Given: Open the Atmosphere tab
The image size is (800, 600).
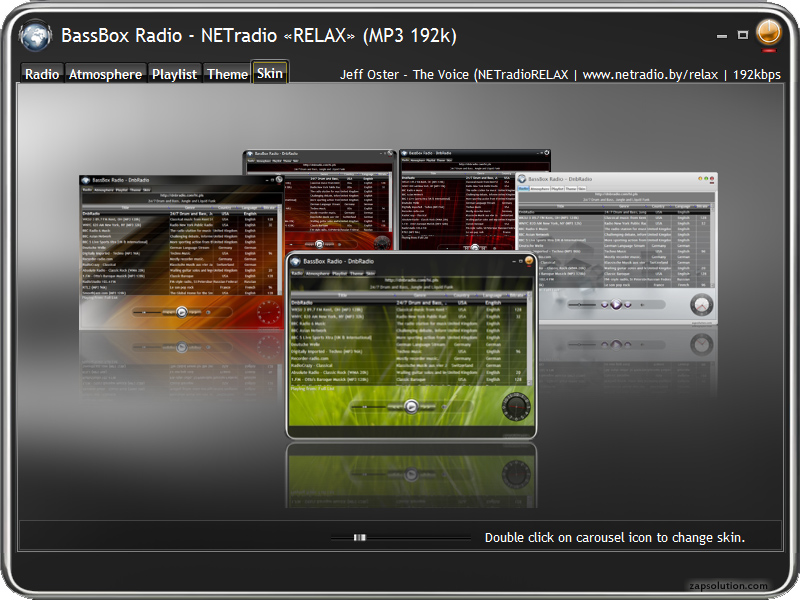Looking at the screenshot, I should [106, 74].
